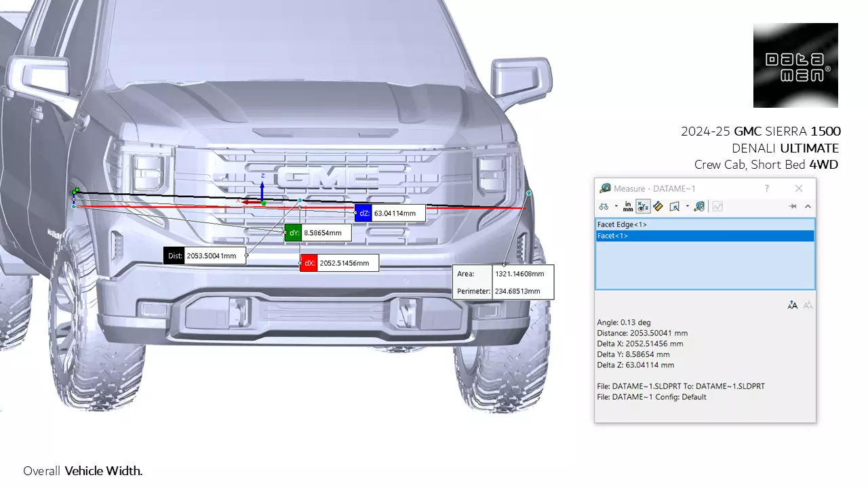
Task: Click the increase font size AA icon
Action: (792, 305)
